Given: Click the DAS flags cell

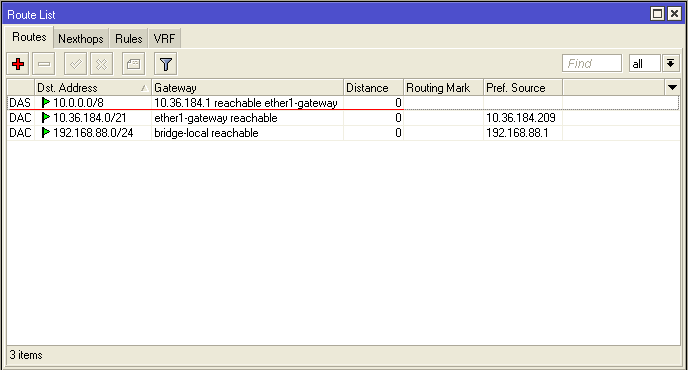Looking at the screenshot, I should [20, 103].
